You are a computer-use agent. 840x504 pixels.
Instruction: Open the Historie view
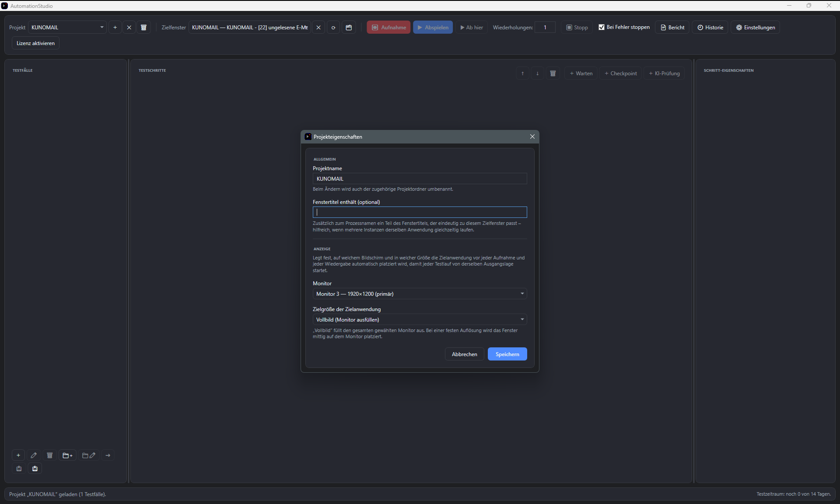(710, 27)
